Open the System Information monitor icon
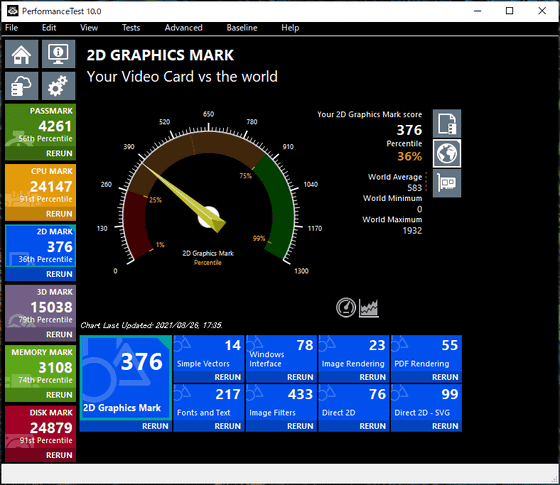Image resolution: width=560 pixels, height=485 pixels. pyautogui.click(x=59, y=54)
